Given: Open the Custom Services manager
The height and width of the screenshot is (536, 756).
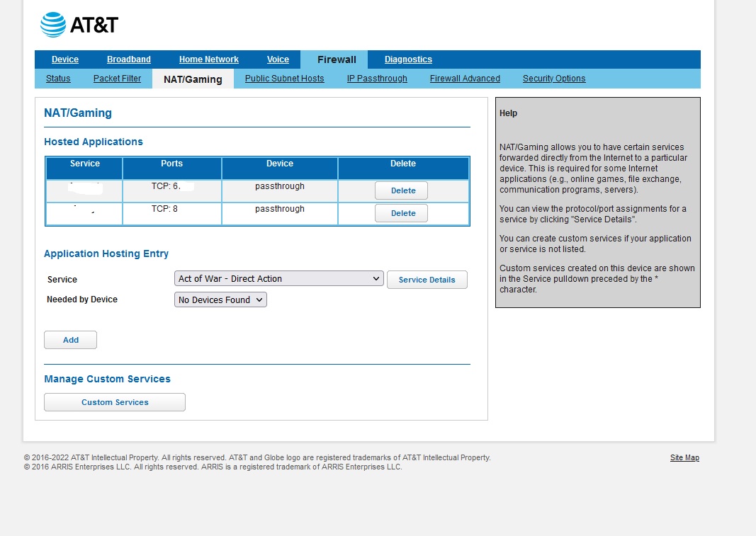Looking at the screenshot, I should click(x=114, y=402).
